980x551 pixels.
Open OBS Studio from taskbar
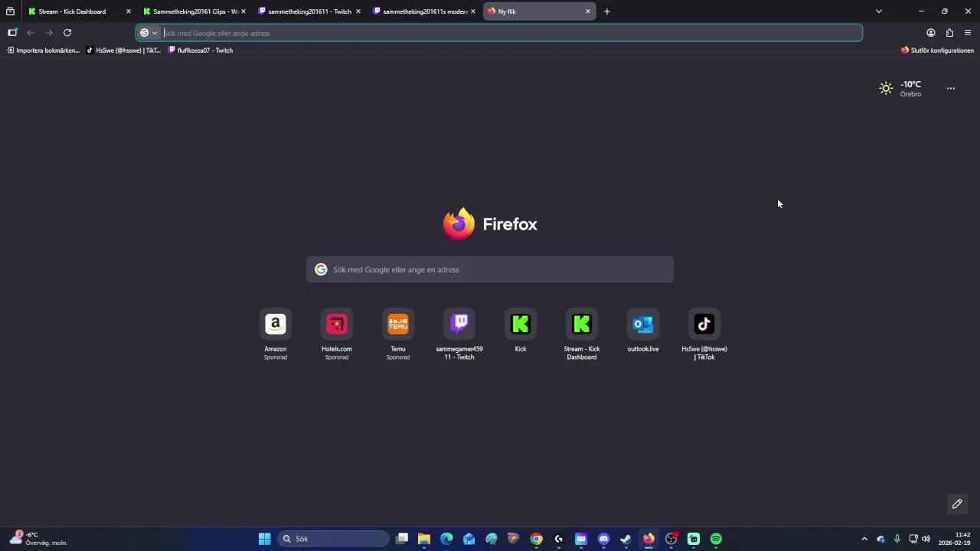tap(671, 539)
